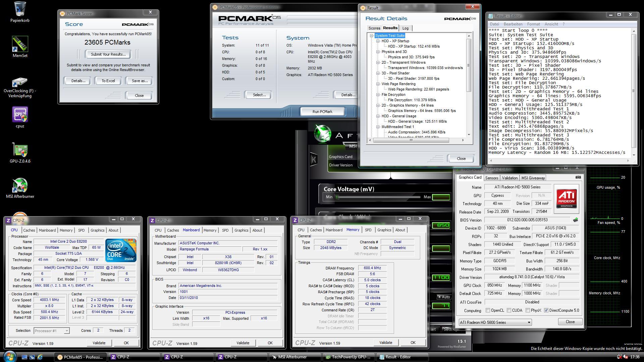644x362 pixels.
Task: Open the Processor #1 selection dropdown
Action: (x=52, y=330)
